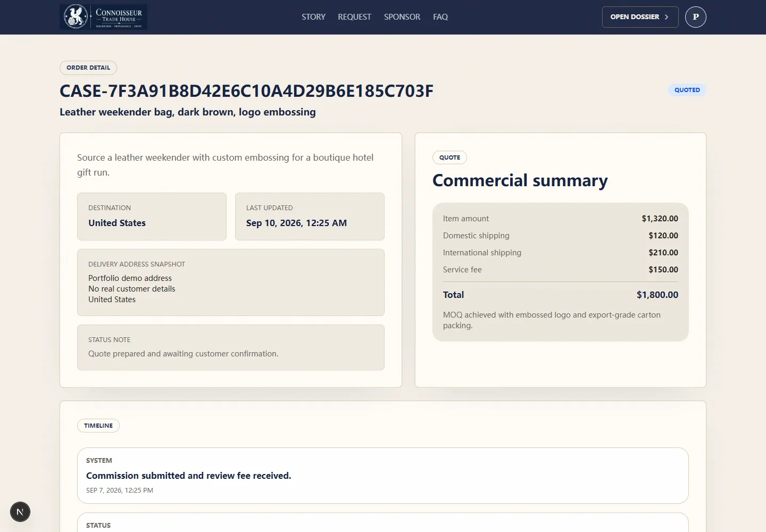Click the 'Source a leather weekender' description

[x=225, y=165]
